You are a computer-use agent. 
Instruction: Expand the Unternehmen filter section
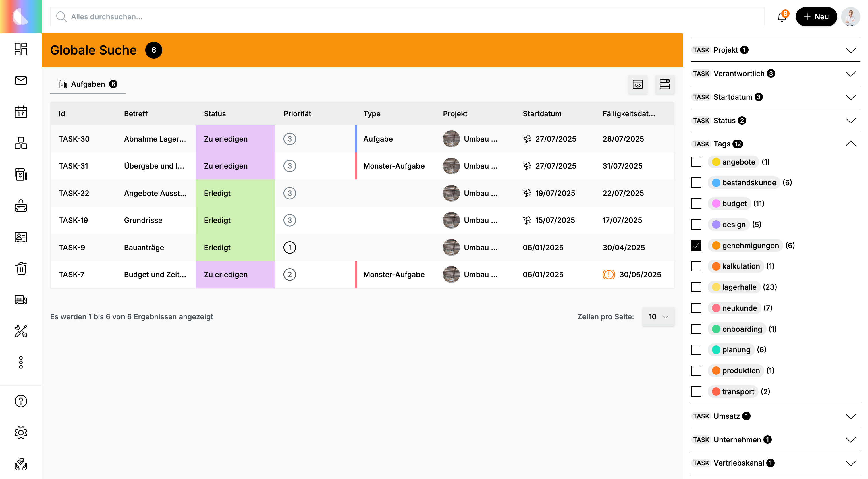click(775, 440)
